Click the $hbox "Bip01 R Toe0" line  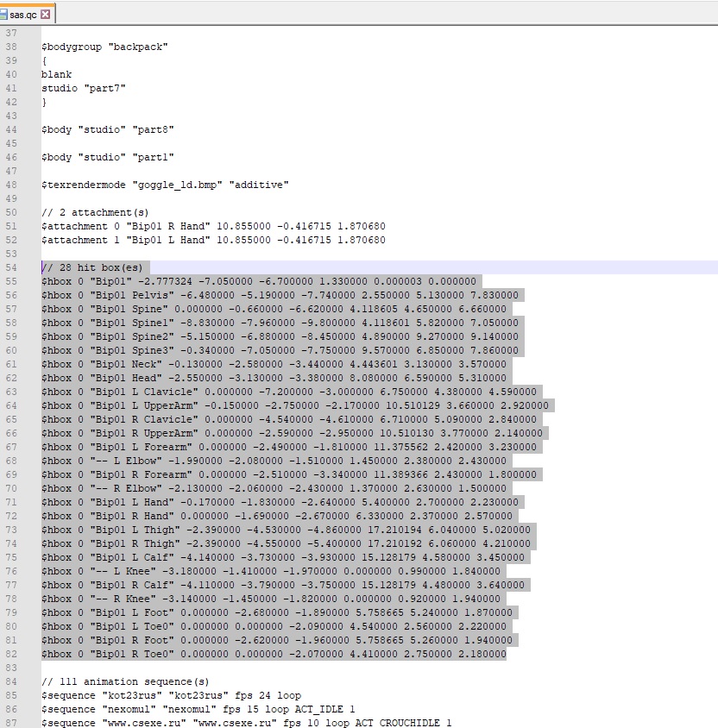tap(274, 654)
